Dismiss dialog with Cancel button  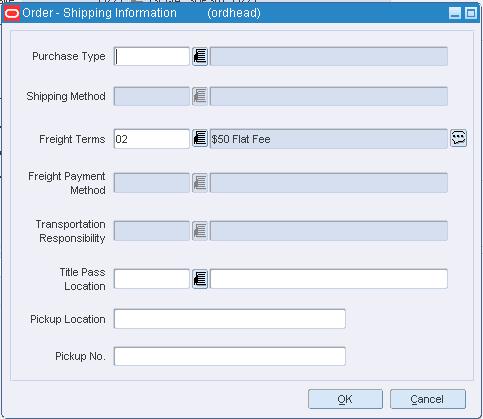(428, 399)
